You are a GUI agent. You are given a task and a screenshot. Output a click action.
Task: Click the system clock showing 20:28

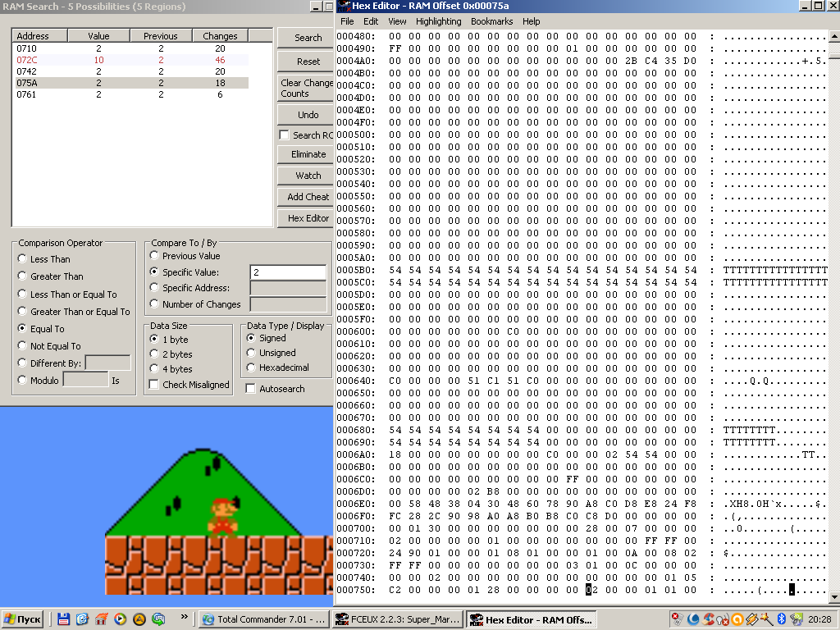819,619
